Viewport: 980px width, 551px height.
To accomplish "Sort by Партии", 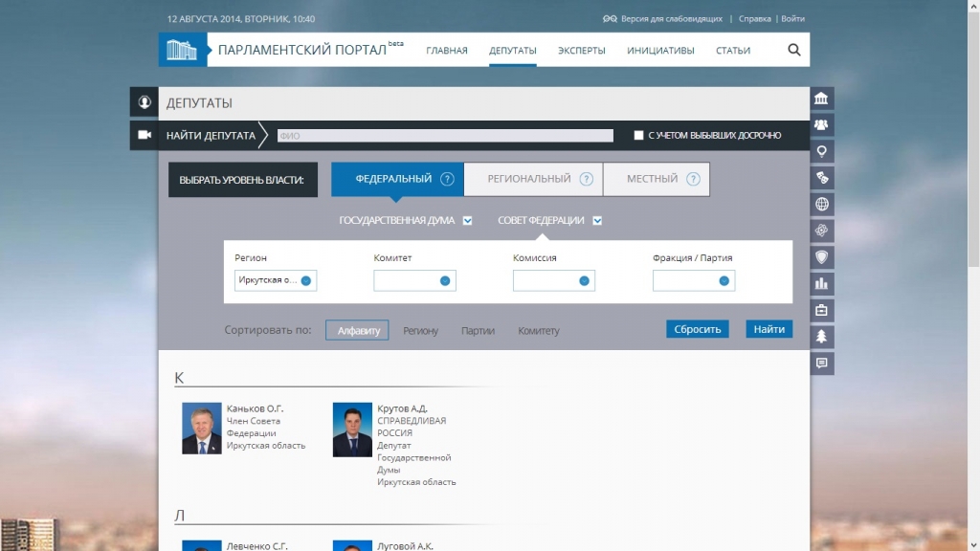I will pos(479,330).
